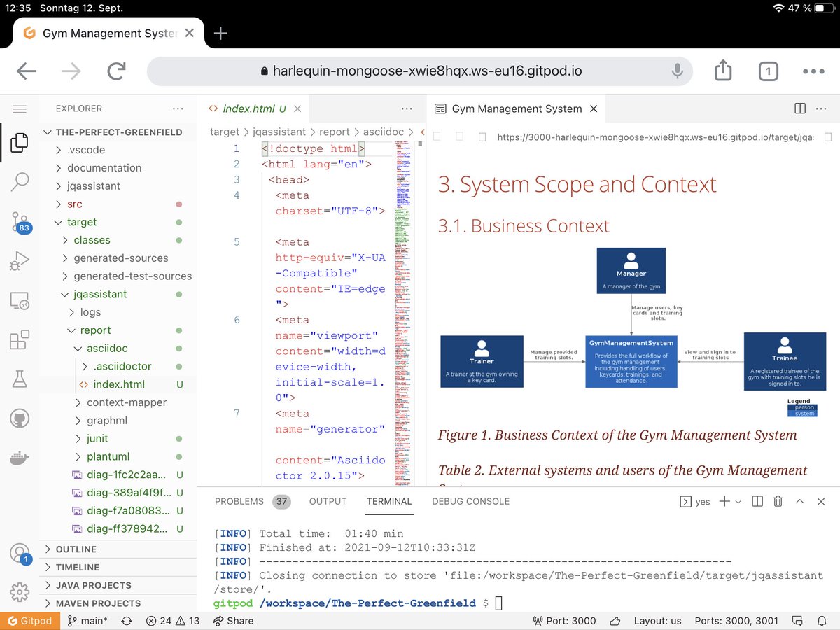Viewport: 840px width, 630px height.
Task: Open the Manage settings gear
Action: (x=20, y=592)
